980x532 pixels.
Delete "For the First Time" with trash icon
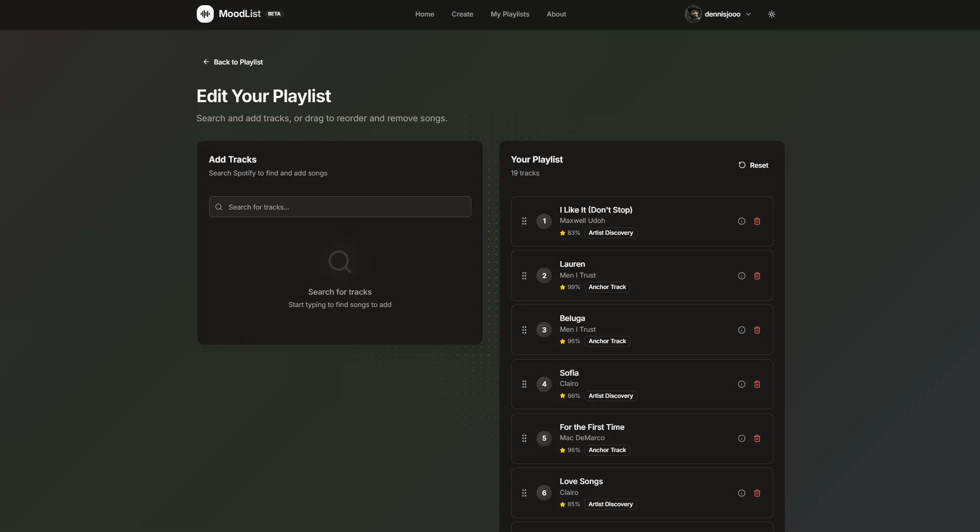[x=757, y=438]
